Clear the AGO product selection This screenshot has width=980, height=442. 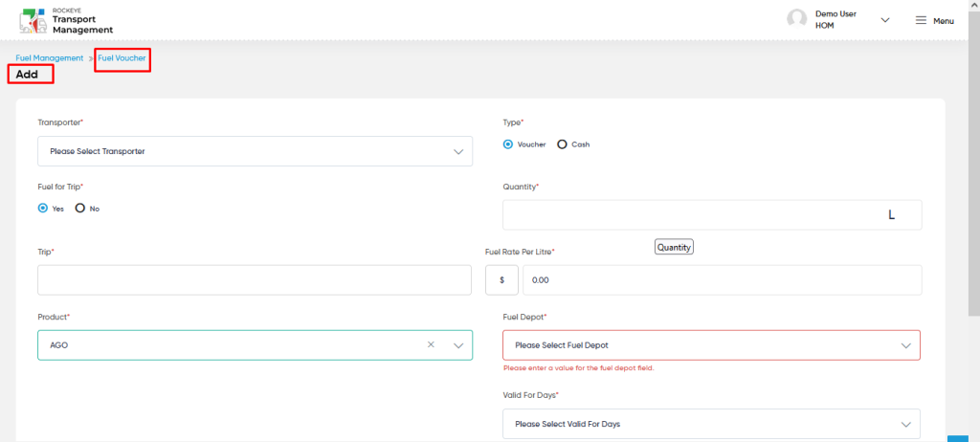[431, 344]
